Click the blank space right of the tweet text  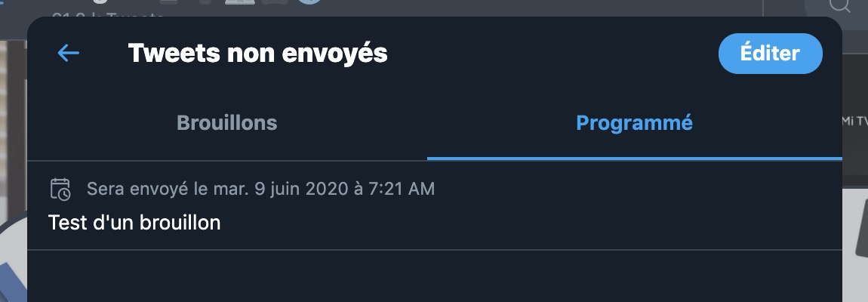[528, 223]
